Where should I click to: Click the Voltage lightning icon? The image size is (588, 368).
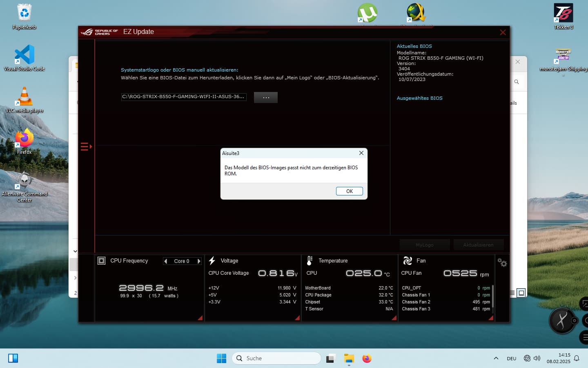(x=212, y=260)
